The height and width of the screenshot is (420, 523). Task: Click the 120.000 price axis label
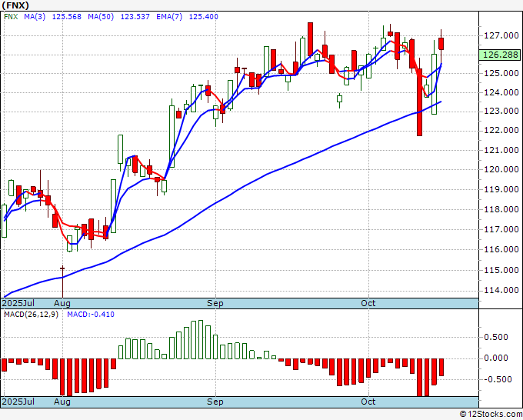pos(501,169)
